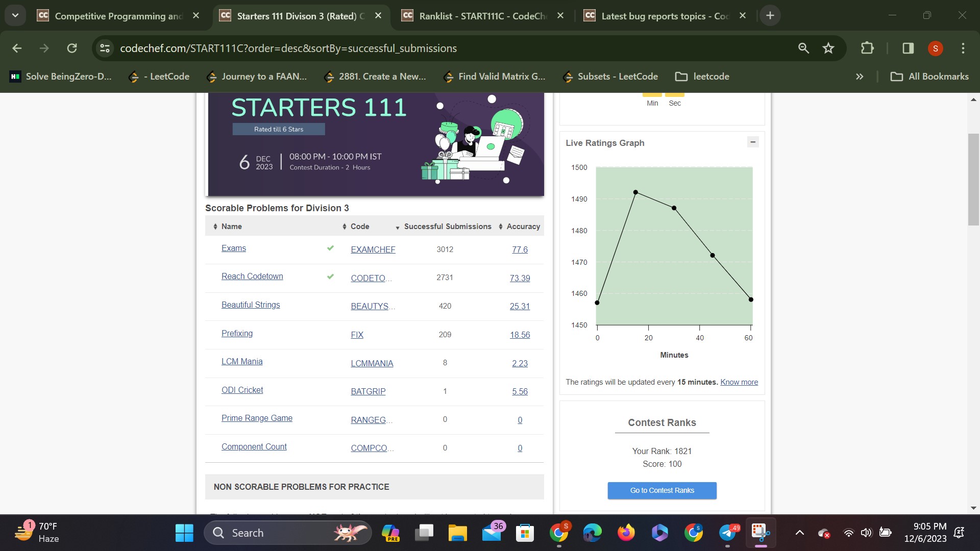Open new browser tab with plus button
Image resolution: width=980 pixels, height=551 pixels.
(770, 15)
